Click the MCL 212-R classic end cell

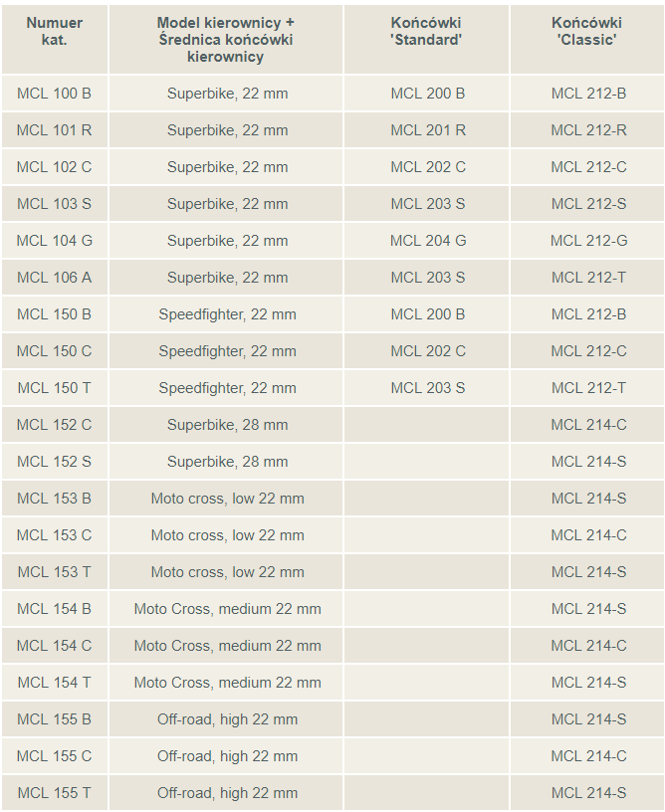coord(588,130)
